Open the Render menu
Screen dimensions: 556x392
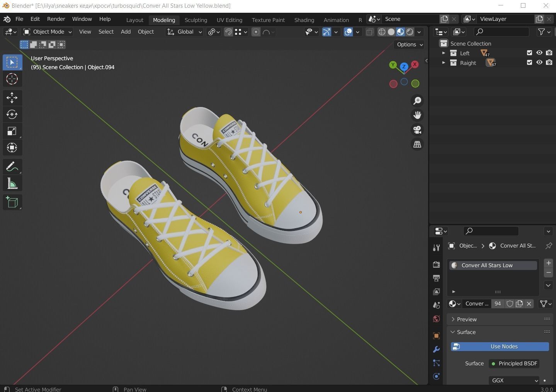[56, 19]
